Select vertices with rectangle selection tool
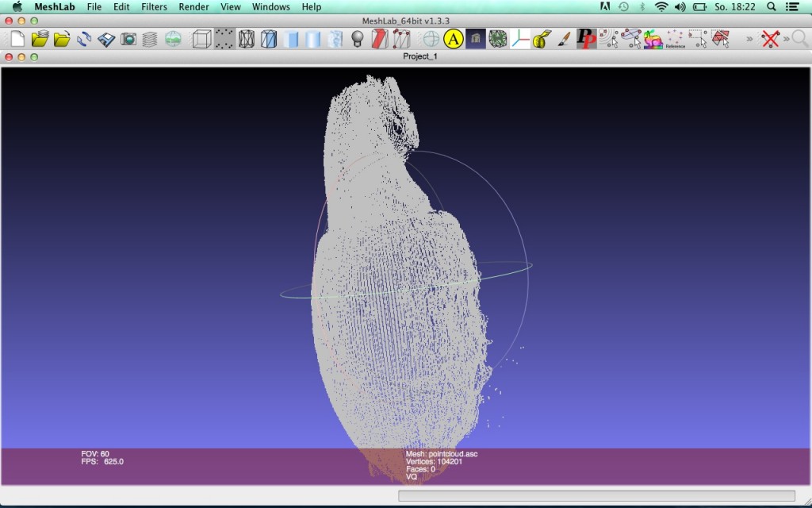This screenshot has height=508, width=812. [698, 39]
